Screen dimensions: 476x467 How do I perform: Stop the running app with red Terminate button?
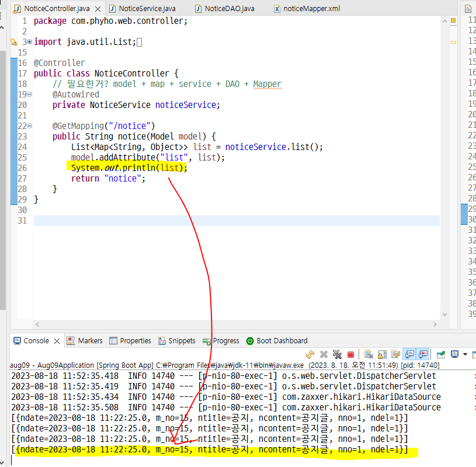[350, 354]
